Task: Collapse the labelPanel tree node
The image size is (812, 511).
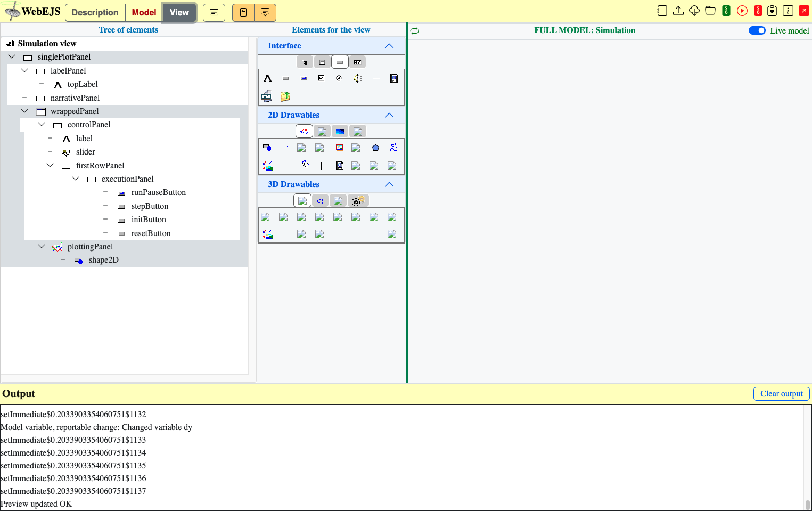Action: click(24, 70)
